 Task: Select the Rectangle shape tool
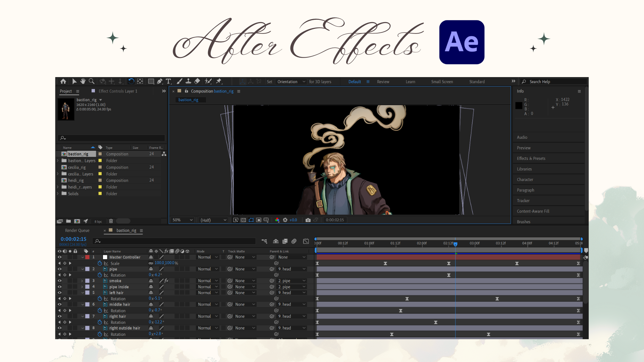151,81
